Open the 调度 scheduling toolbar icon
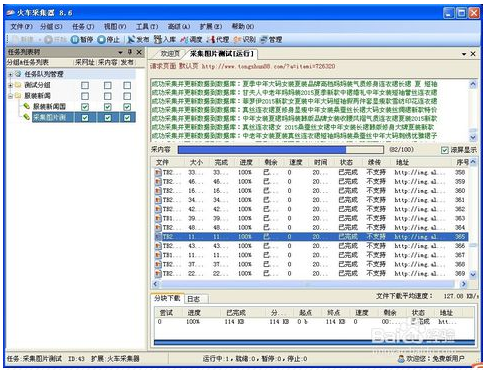 click(184, 40)
